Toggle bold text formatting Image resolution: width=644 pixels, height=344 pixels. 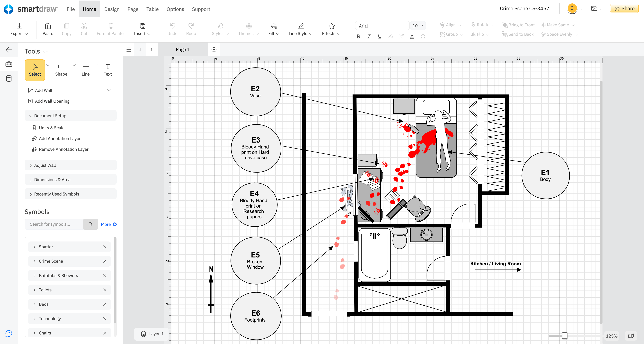pyautogui.click(x=358, y=36)
